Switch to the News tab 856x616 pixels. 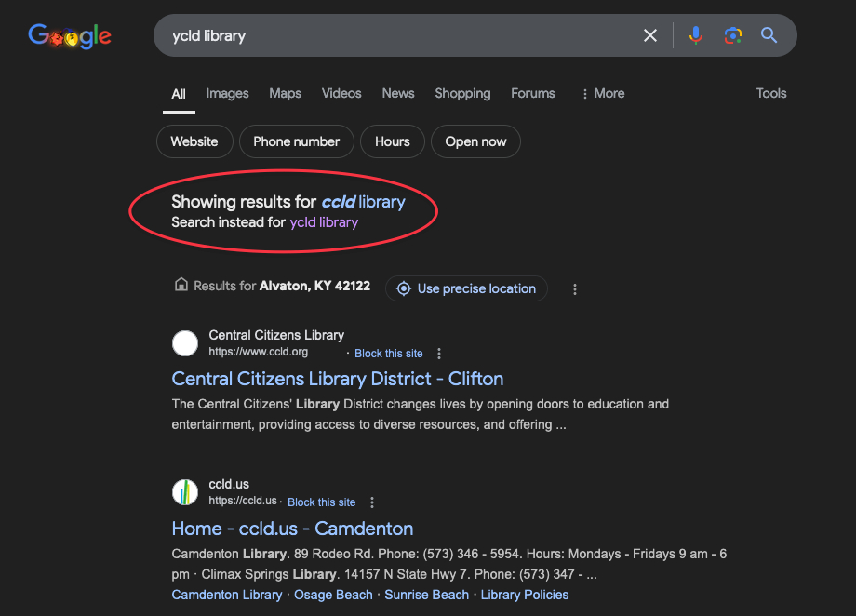(397, 93)
